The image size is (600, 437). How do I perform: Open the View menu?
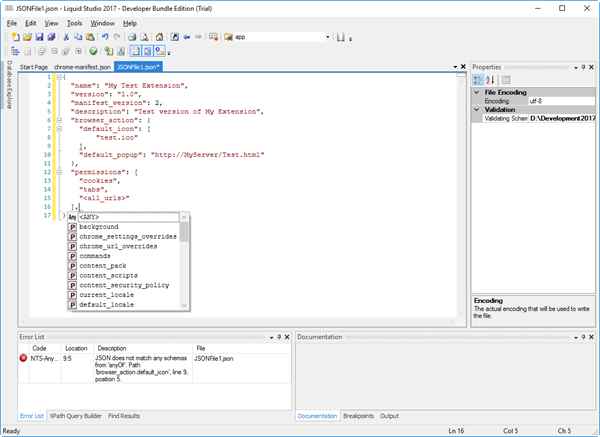[51, 23]
